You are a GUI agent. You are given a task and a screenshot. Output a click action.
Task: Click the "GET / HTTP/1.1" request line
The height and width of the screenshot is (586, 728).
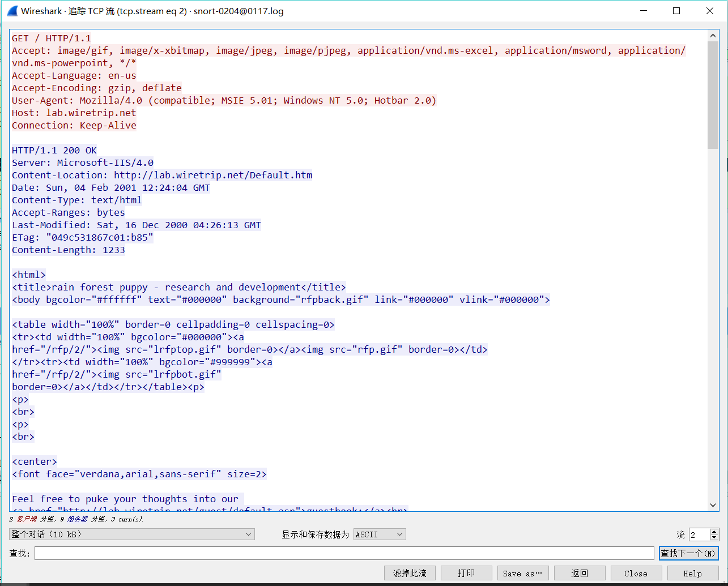[x=51, y=38]
